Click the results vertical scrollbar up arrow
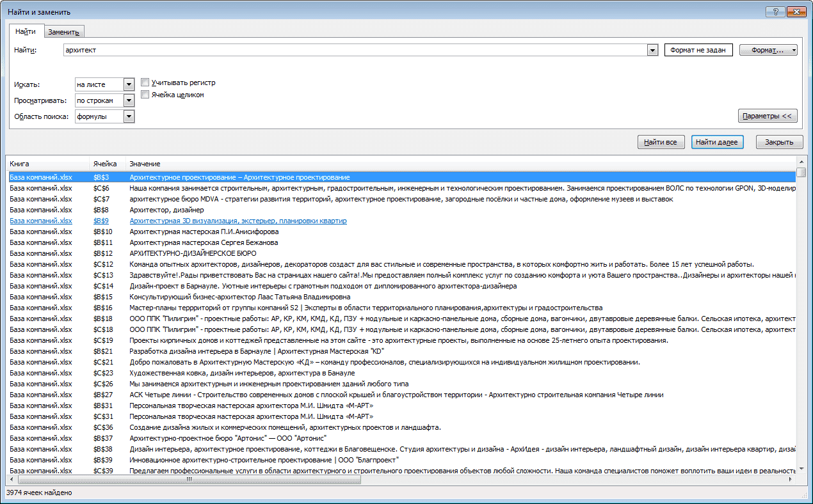The width and height of the screenshot is (813, 504). pos(801,162)
